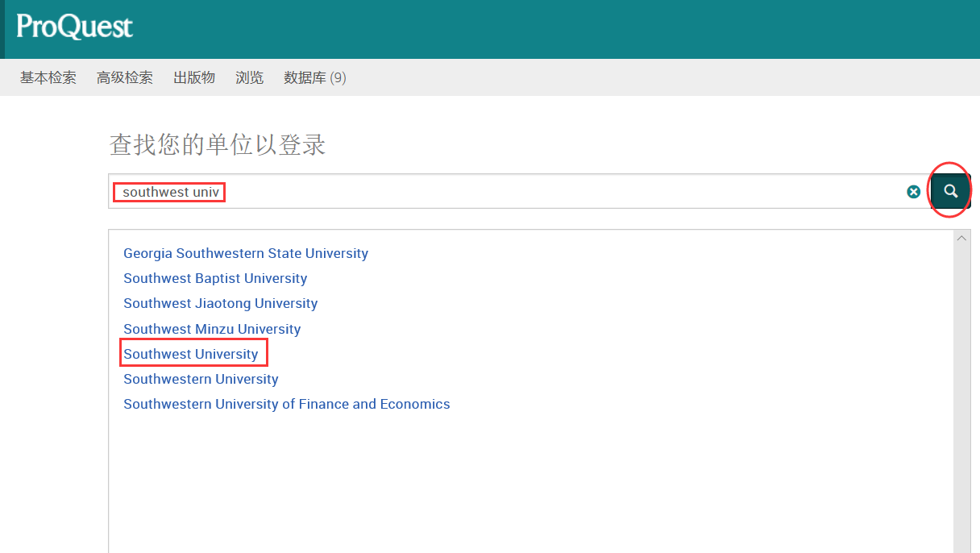Select the Southwest University result

(191, 354)
